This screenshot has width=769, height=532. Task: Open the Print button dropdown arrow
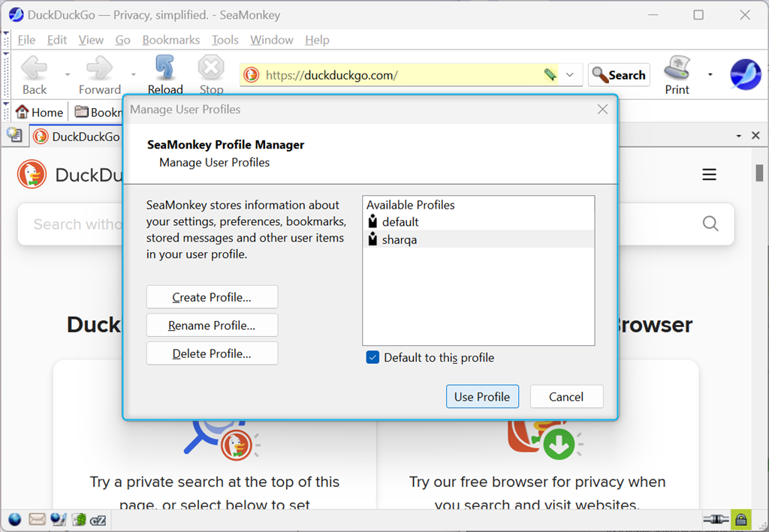coord(710,74)
